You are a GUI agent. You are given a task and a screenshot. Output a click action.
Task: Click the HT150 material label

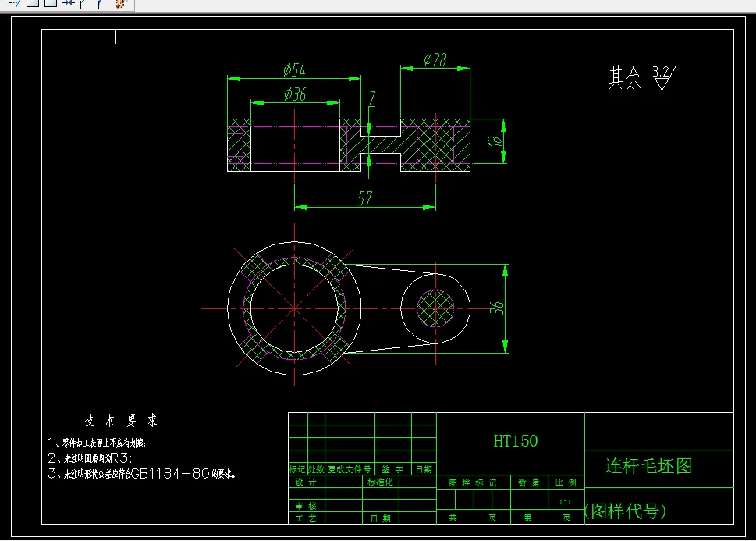click(x=516, y=440)
